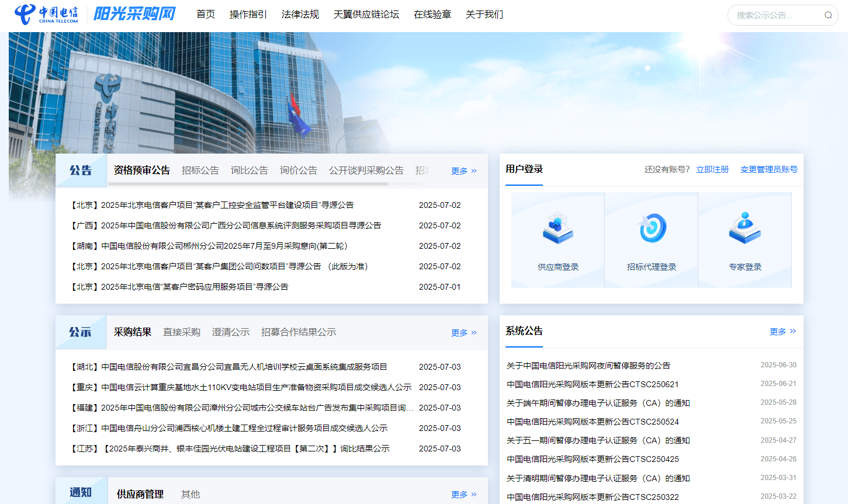Open 版本更新公告CTSC250621
848x504 pixels.
click(593, 384)
